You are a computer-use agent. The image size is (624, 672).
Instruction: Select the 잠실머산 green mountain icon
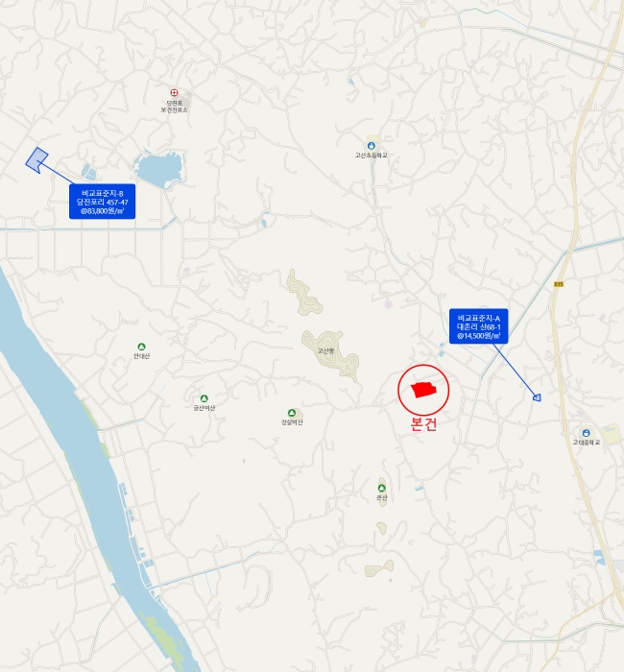tap(292, 413)
